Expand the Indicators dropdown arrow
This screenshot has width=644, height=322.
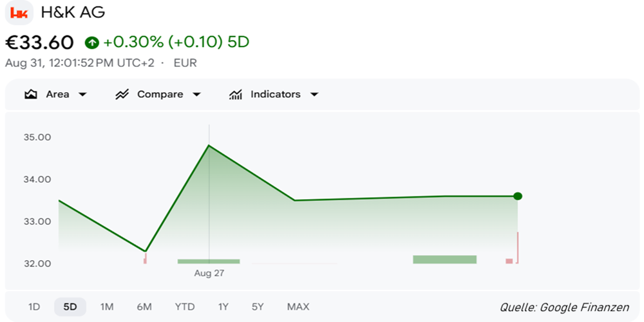tap(314, 95)
